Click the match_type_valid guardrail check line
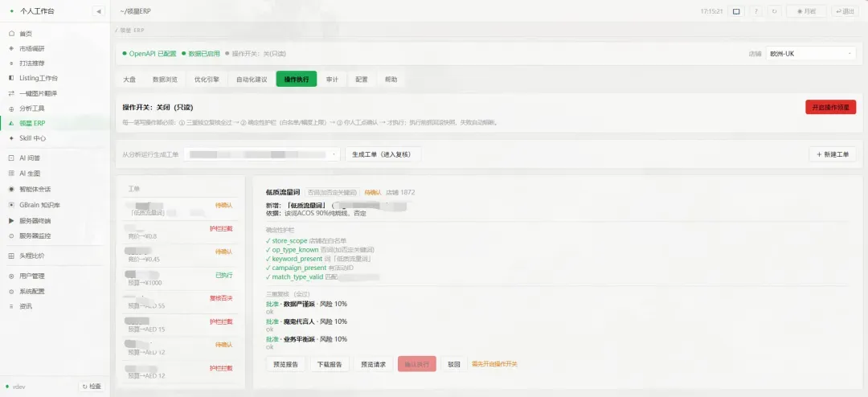The image size is (868, 397). click(323, 276)
